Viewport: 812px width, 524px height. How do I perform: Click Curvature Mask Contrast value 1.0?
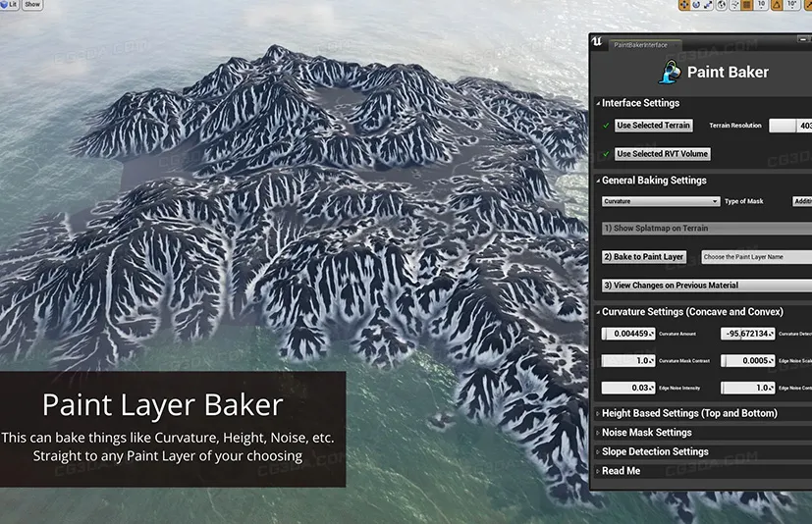point(628,360)
